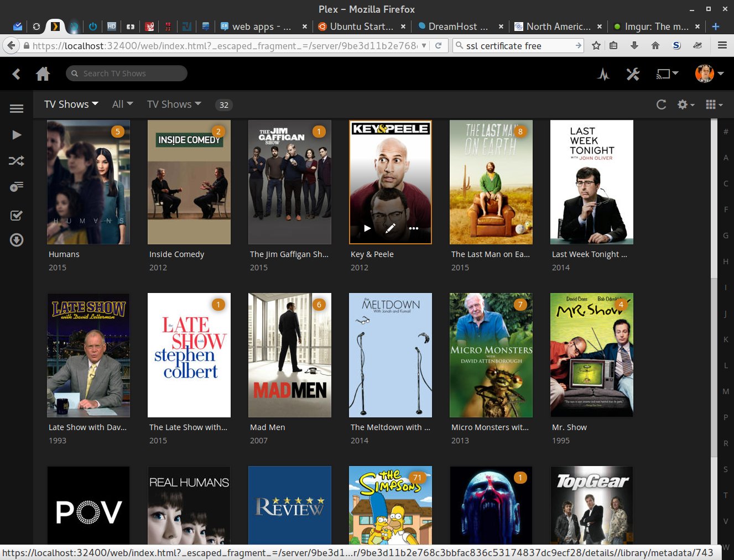Image resolution: width=734 pixels, height=560 pixels.
Task: Open the library gear options dropdown
Action: click(x=686, y=104)
